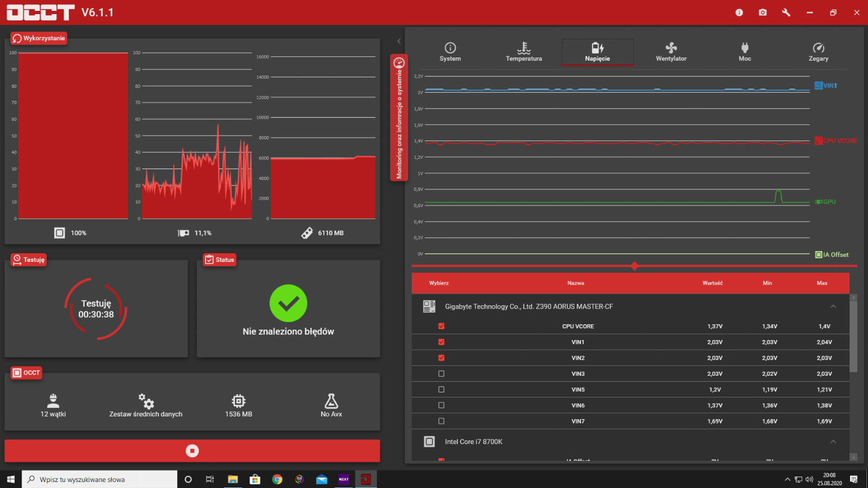Uncheck the CPU VCORE checkbox
868x488 pixels.
click(x=441, y=326)
